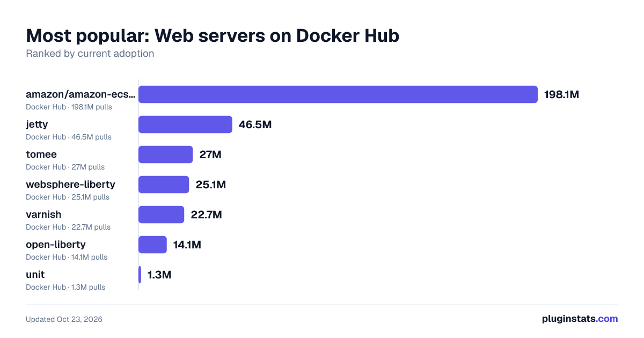
Task: Click the 27M value label
Action: (210, 155)
